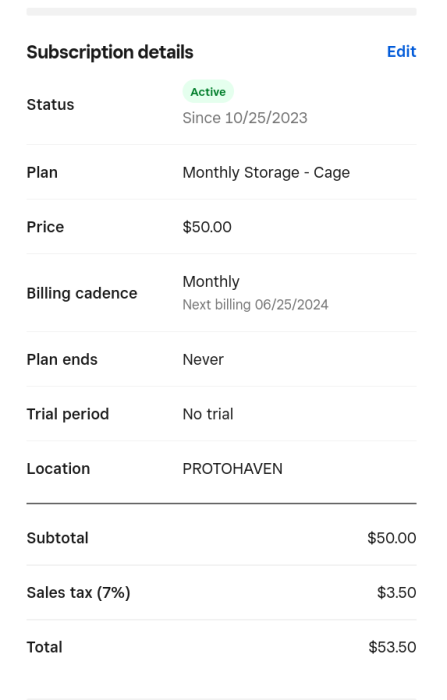Click the Next billing 06/25/2024 text
The height and width of the screenshot is (700, 447).
point(255,304)
